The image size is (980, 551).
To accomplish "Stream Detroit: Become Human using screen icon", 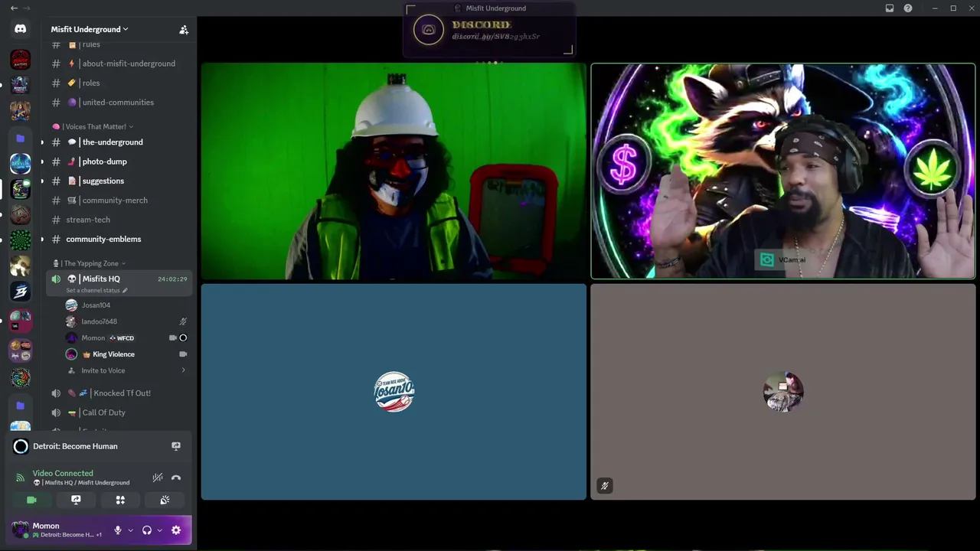I will coord(176,446).
